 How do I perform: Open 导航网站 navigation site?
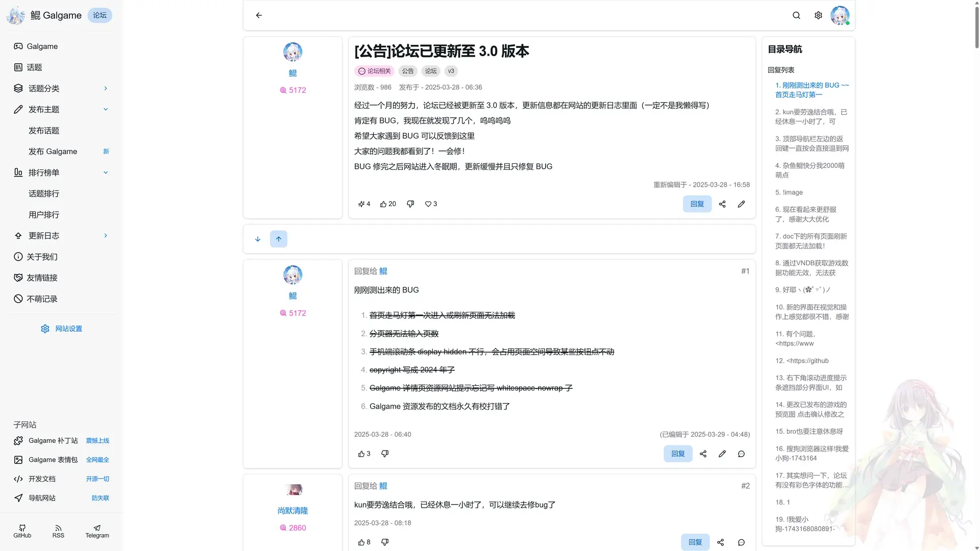pyautogui.click(x=61, y=498)
